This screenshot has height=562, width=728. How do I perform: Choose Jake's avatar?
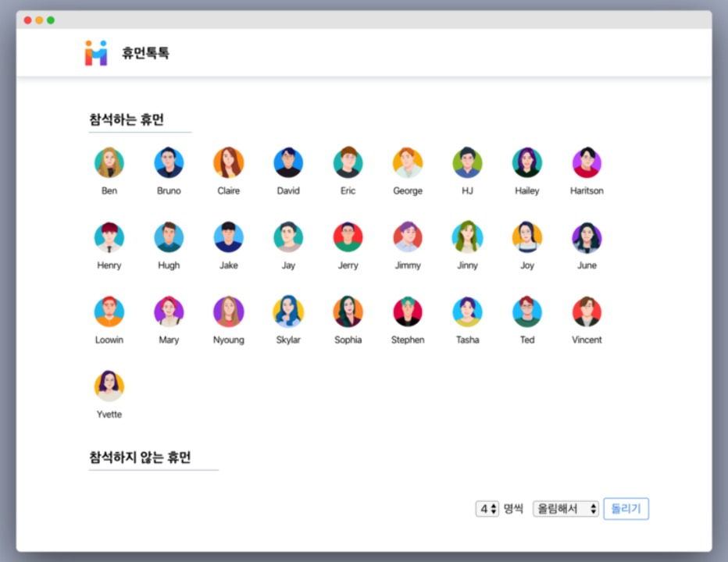tap(228, 237)
